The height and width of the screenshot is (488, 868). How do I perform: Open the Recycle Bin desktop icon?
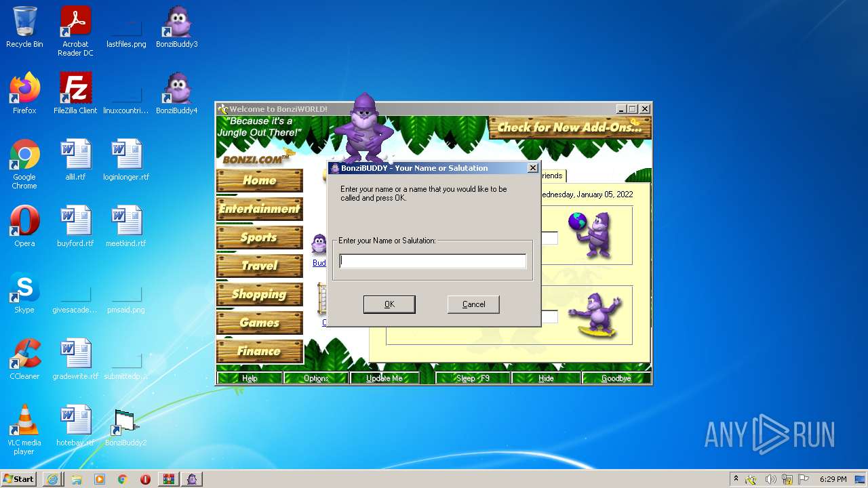tap(24, 27)
